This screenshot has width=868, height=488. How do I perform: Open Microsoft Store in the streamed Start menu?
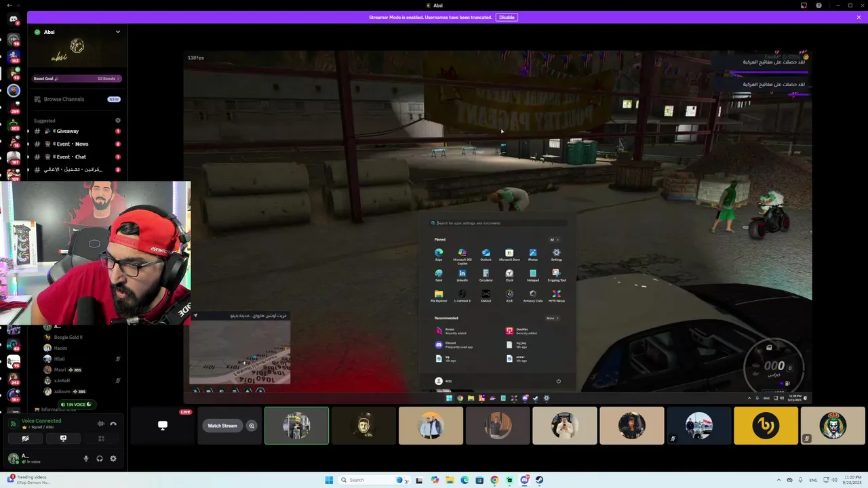pos(509,254)
